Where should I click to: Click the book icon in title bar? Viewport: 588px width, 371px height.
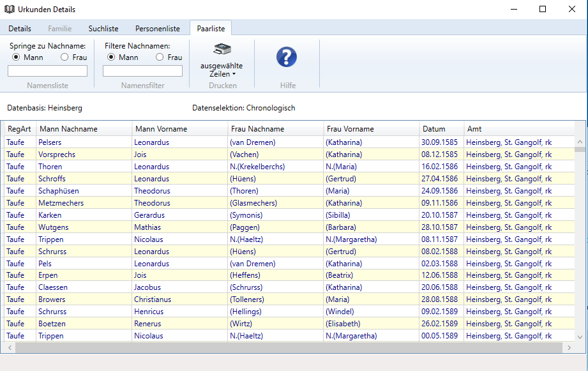9,10
